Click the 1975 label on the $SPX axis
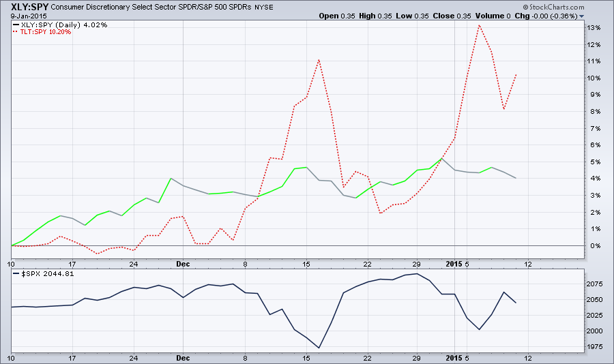 pyautogui.click(x=594, y=346)
